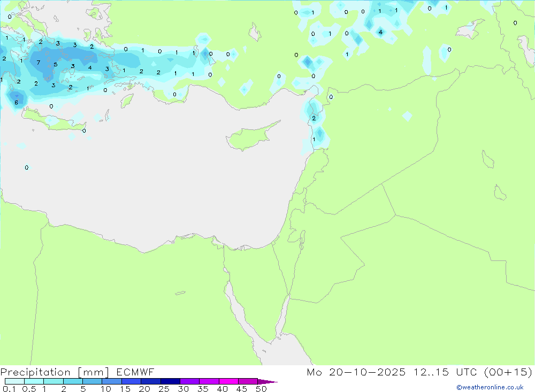Click the '30' legend scale label
The image size is (535, 392).
click(x=183, y=389)
